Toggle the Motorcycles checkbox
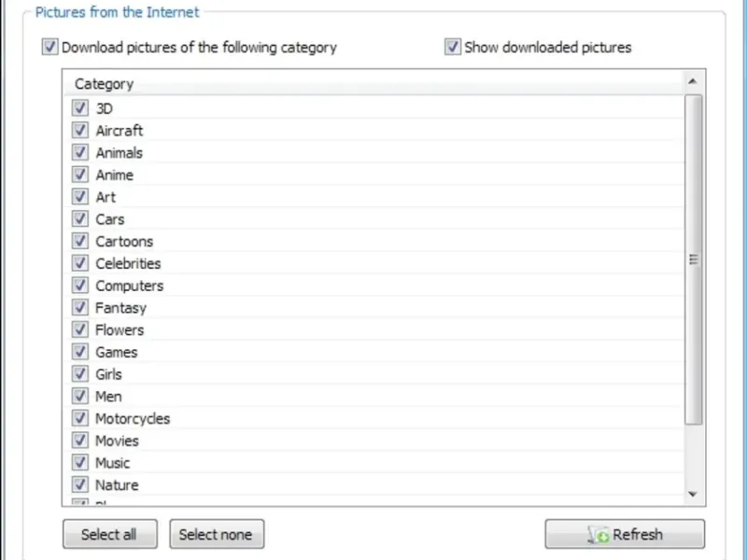The image size is (747, 560). click(x=79, y=419)
